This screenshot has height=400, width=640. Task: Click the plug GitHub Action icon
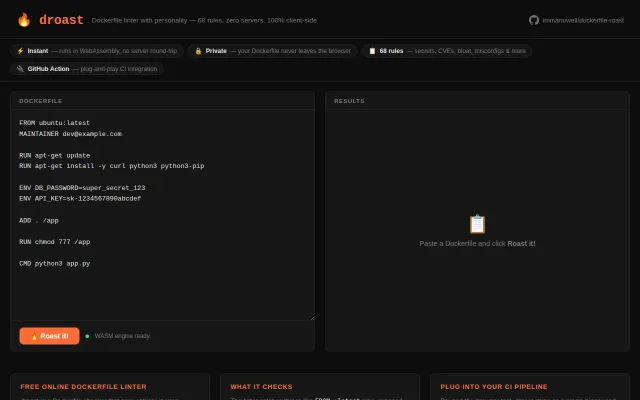coord(20,69)
